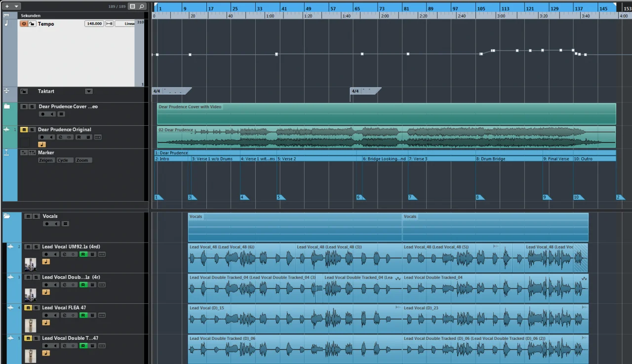The width and height of the screenshot is (632, 364).
Task: Collapse the Vocals folder track icon
Action: [7, 216]
